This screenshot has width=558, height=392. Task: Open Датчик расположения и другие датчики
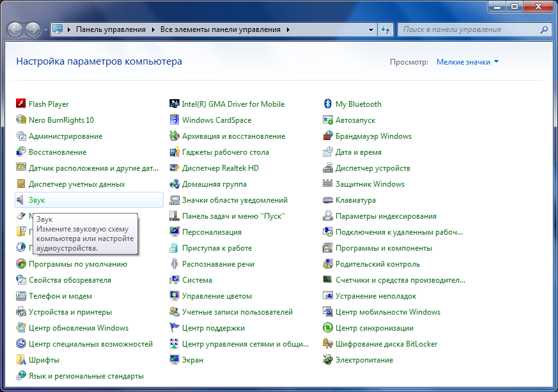pos(93,168)
